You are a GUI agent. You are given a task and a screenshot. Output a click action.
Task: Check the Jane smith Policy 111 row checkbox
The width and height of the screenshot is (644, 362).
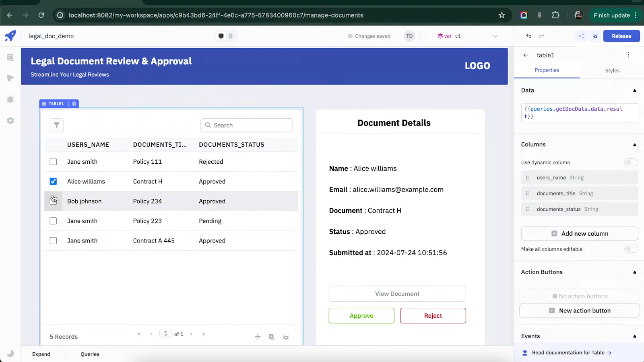[x=53, y=162]
